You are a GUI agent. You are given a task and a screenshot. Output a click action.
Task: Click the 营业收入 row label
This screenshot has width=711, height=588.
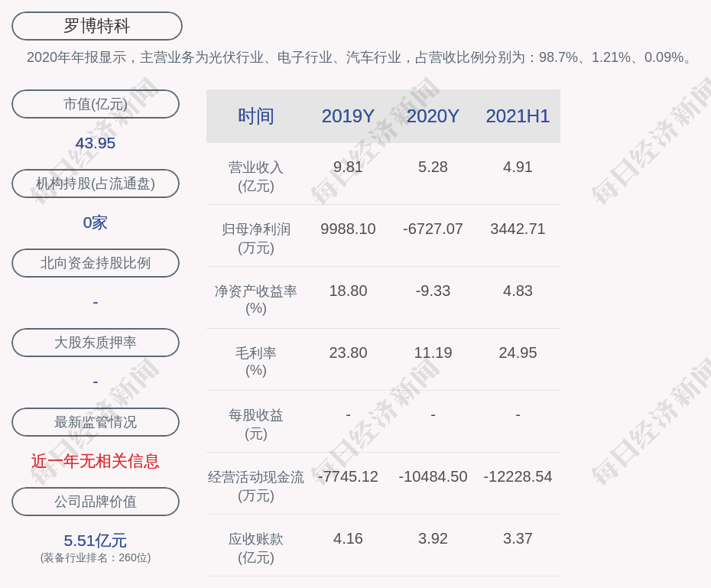(255, 176)
